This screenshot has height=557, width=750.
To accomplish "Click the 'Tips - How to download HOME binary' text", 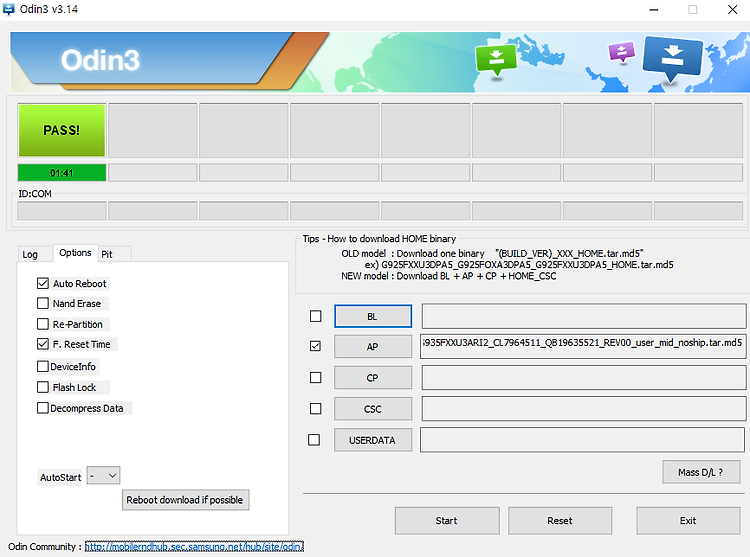I will tap(379, 239).
